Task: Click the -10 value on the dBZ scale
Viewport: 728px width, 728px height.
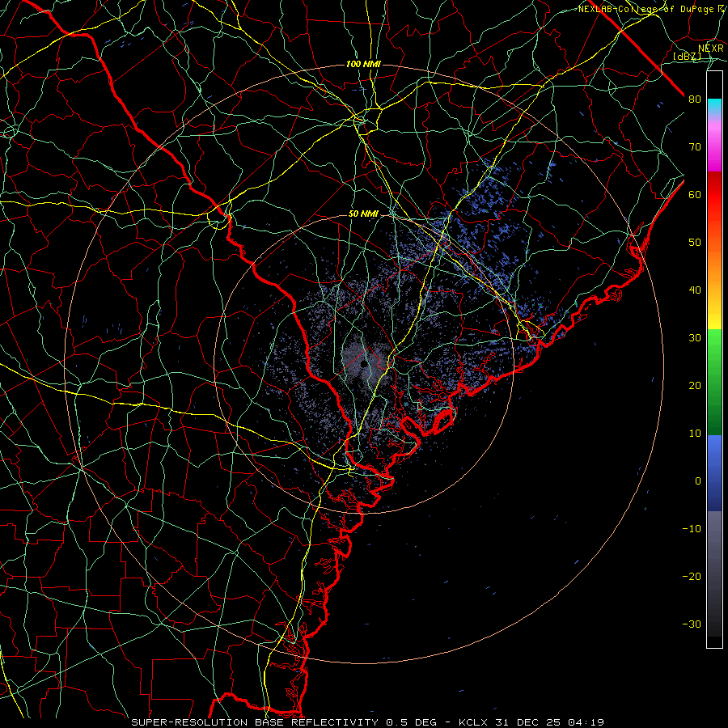Action: 692,529
